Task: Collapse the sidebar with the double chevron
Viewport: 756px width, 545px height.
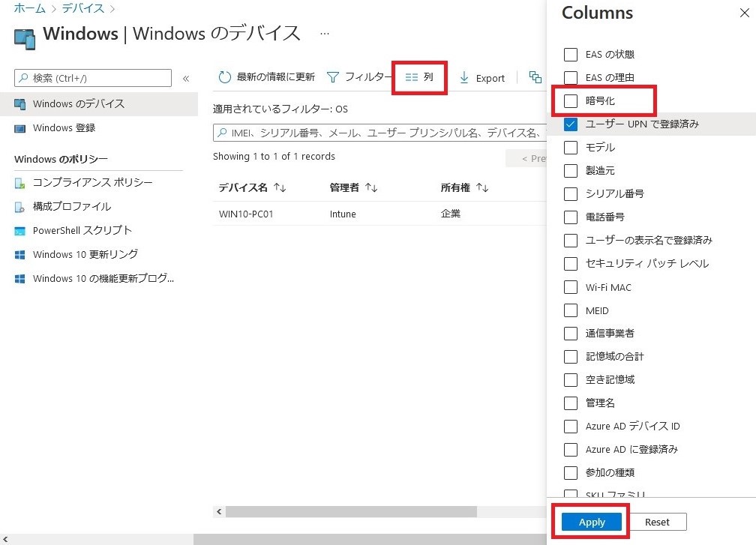Action: (186, 78)
